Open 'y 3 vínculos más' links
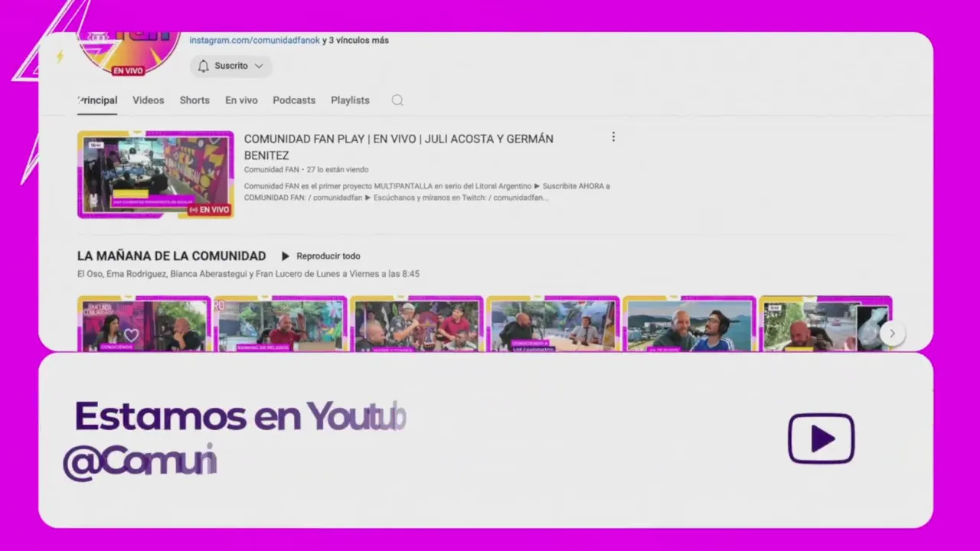This screenshot has width=980, height=551. pos(355,40)
